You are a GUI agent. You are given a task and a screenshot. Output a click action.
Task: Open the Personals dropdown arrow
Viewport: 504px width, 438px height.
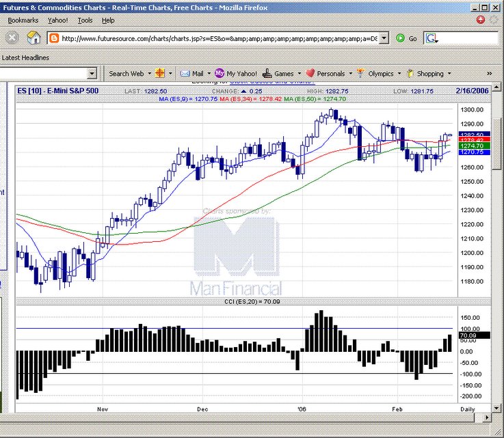[351, 74]
